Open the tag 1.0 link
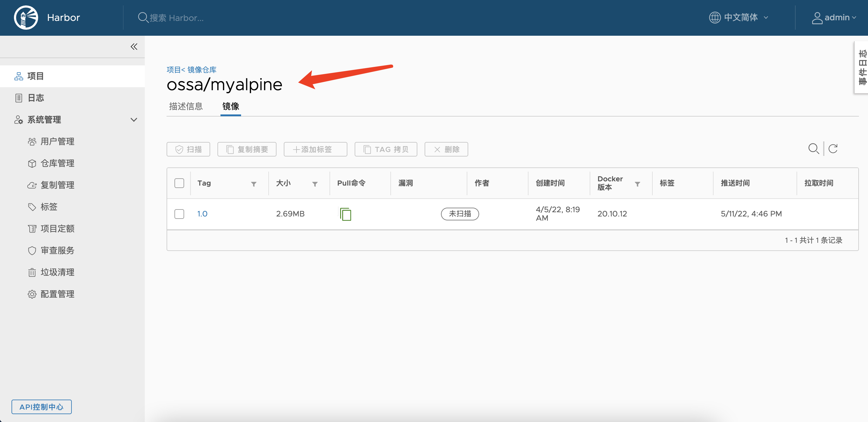 point(202,214)
